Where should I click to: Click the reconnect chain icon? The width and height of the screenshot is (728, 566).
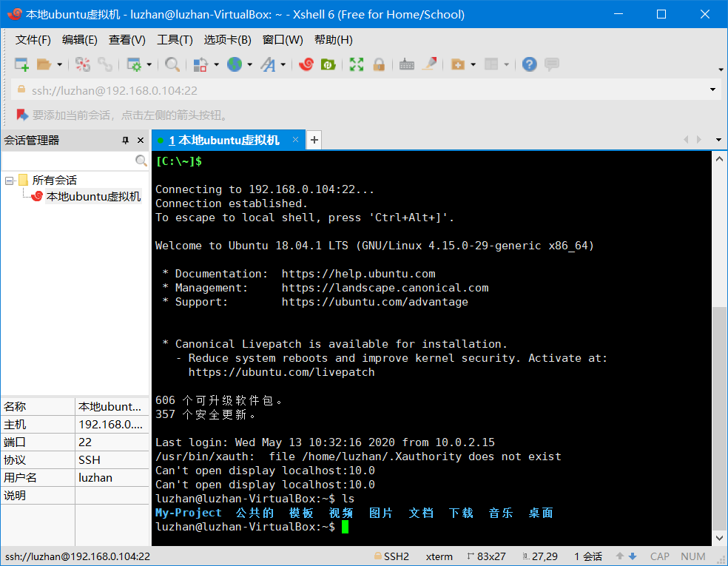(x=105, y=64)
